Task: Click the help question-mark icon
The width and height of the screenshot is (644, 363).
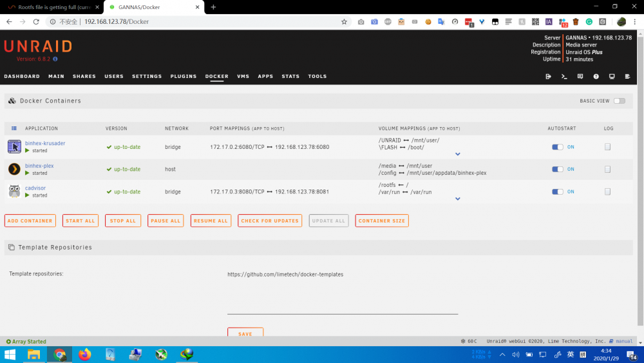Action: coord(596,77)
